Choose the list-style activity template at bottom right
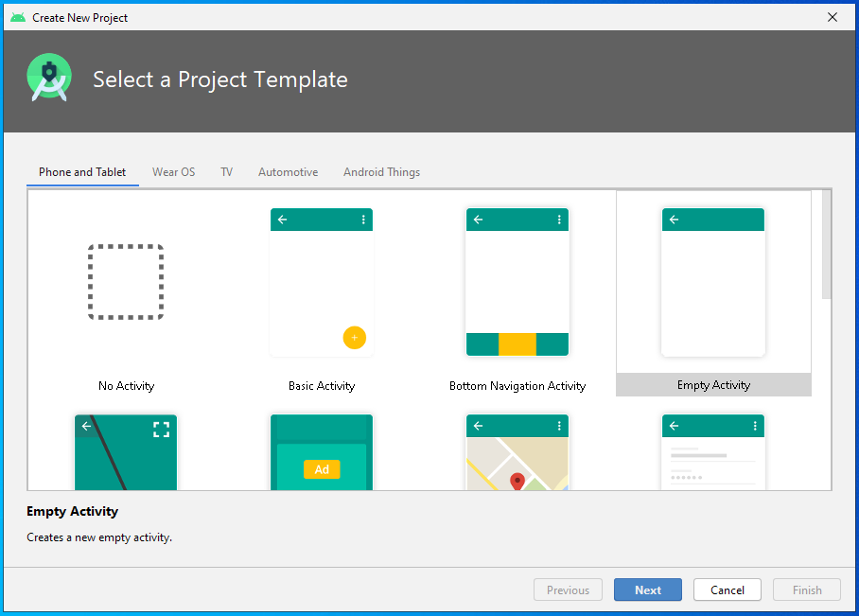This screenshot has width=859, height=616. click(x=712, y=452)
